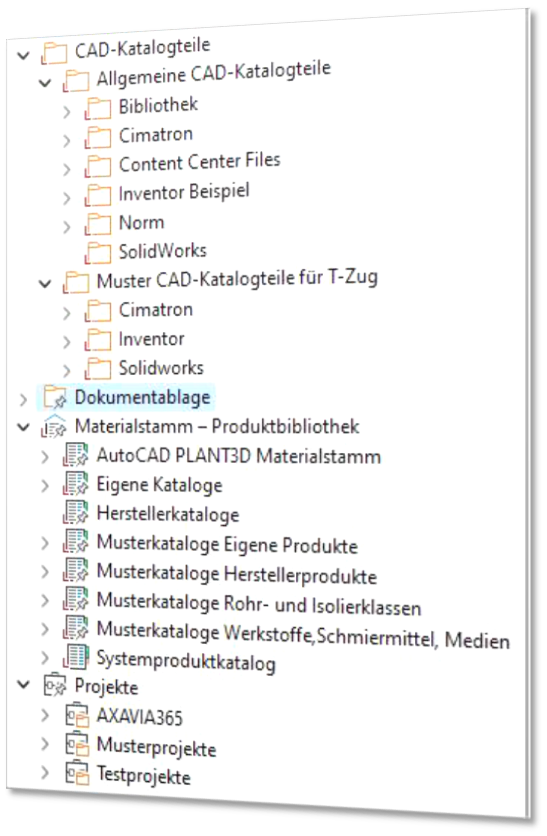Click the Testprojekte project icon

tap(77, 773)
